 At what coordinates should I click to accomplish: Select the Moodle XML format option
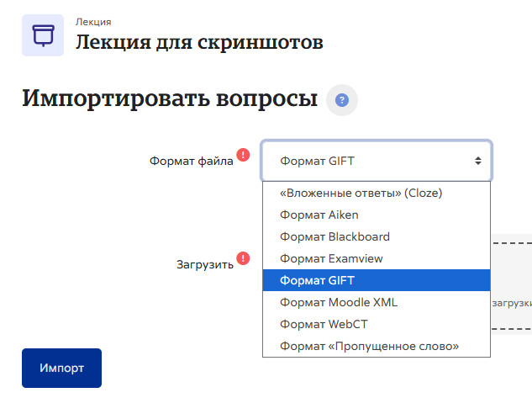[339, 302]
